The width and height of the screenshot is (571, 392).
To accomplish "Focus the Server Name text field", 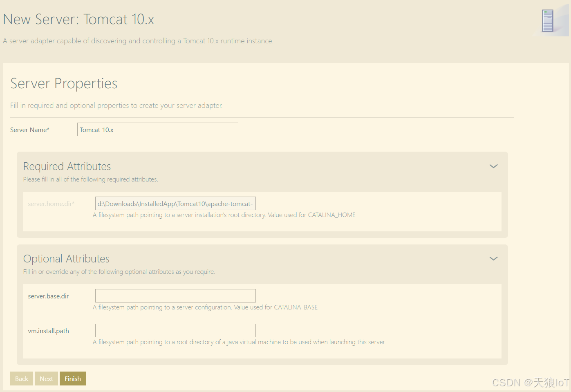I will (158, 130).
